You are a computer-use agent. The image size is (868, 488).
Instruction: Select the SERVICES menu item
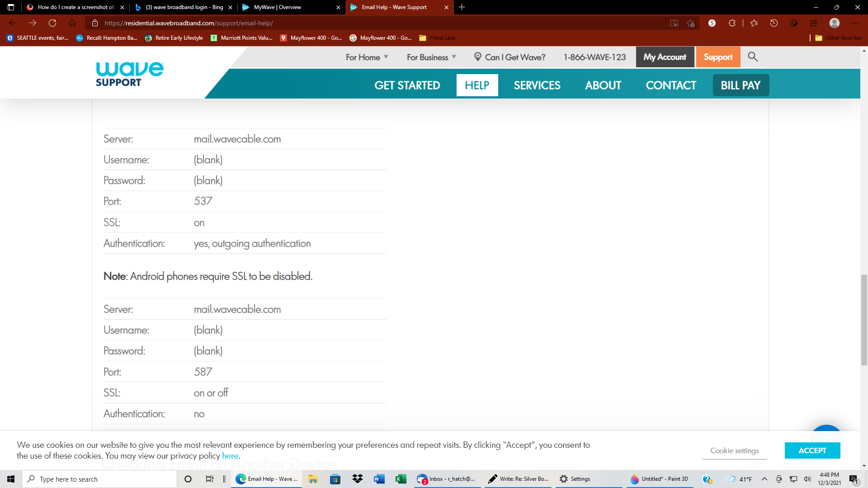tap(537, 85)
